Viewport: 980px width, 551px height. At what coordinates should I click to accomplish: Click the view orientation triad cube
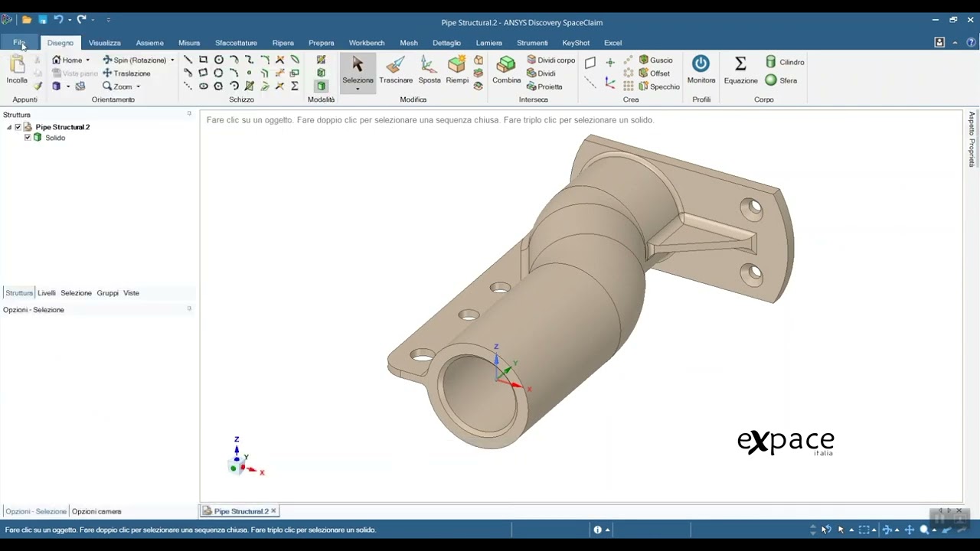237,465
